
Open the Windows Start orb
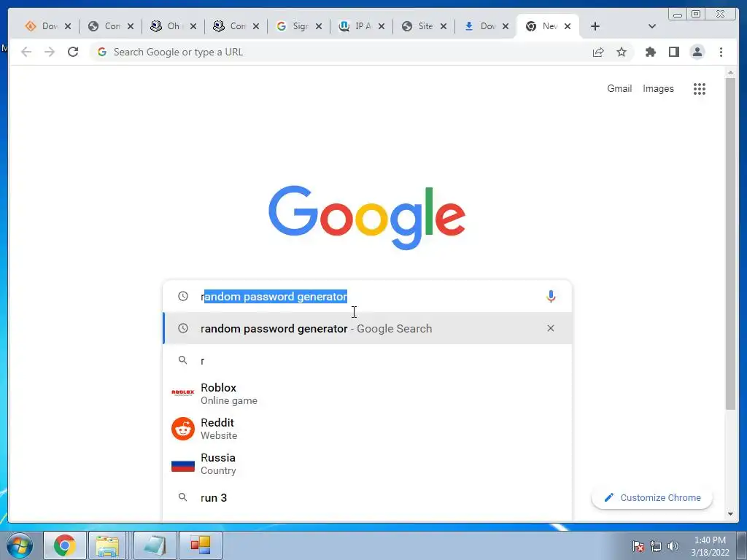(x=20, y=545)
